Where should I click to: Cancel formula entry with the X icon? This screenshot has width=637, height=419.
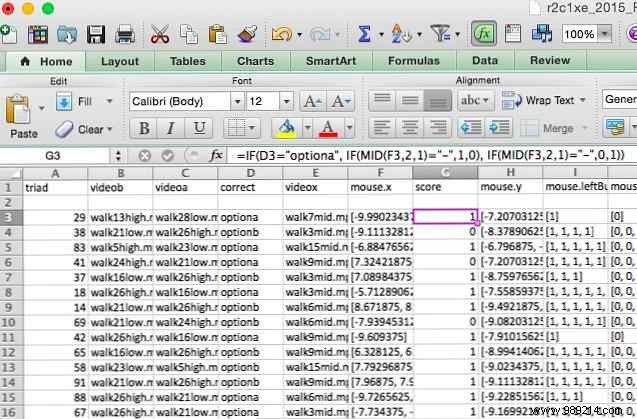click(x=144, y=155)
